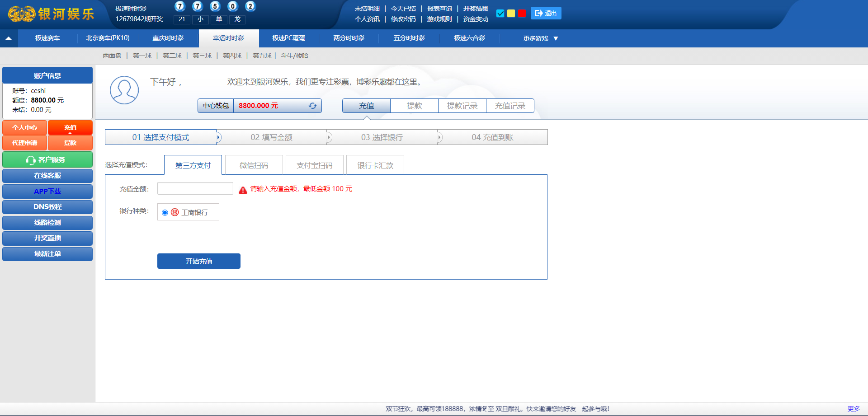Expand the 更多游戏 dropdown
The image size is (868, 416).
tap(540, 38)
